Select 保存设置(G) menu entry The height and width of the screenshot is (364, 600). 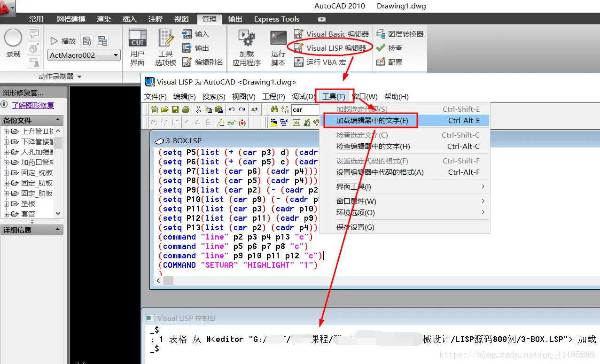click(x=405, y=227)
